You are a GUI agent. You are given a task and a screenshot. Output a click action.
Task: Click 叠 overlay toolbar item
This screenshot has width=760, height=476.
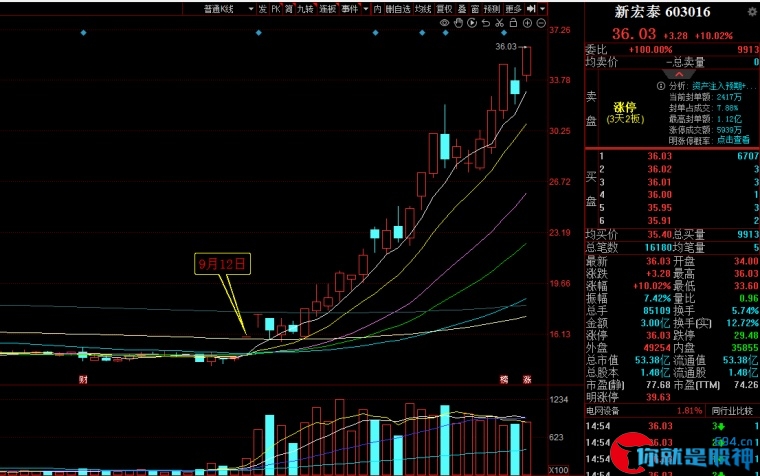[x=462, y=9]
